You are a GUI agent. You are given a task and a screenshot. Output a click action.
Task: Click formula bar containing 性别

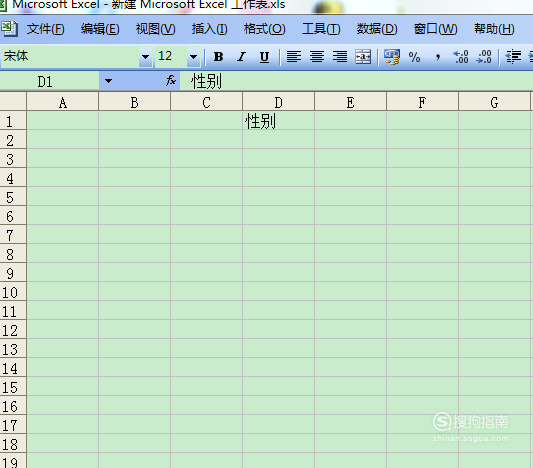356,81
